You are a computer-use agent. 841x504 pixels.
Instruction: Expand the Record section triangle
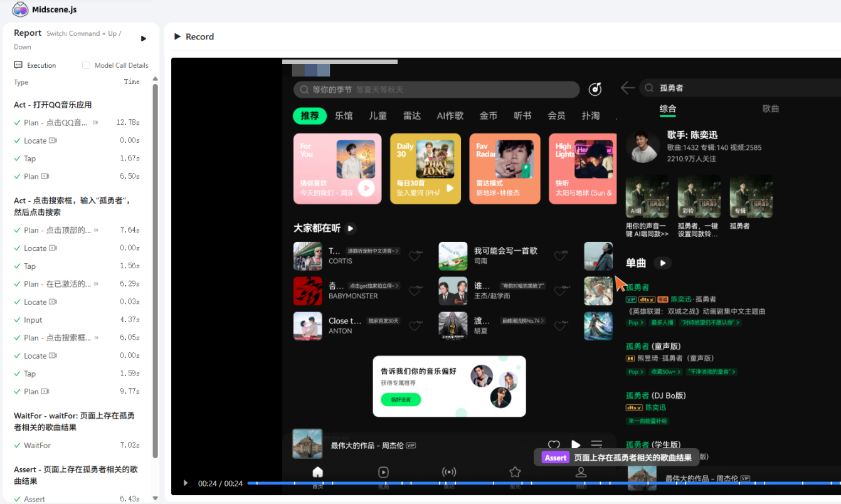pos(177,36)
